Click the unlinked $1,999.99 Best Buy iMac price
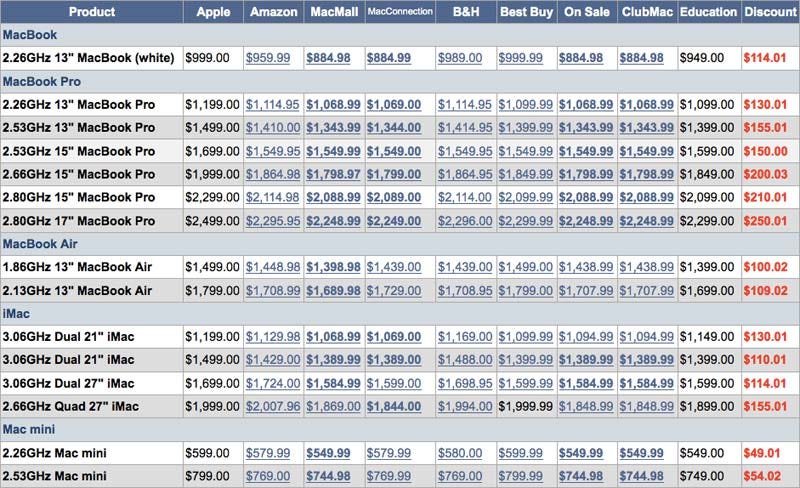 click(526, 407)
